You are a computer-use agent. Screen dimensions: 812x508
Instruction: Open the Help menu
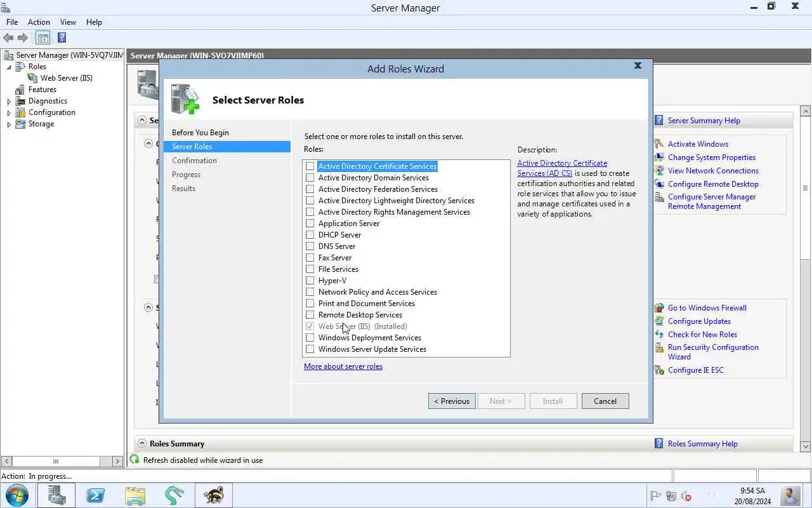94,22
